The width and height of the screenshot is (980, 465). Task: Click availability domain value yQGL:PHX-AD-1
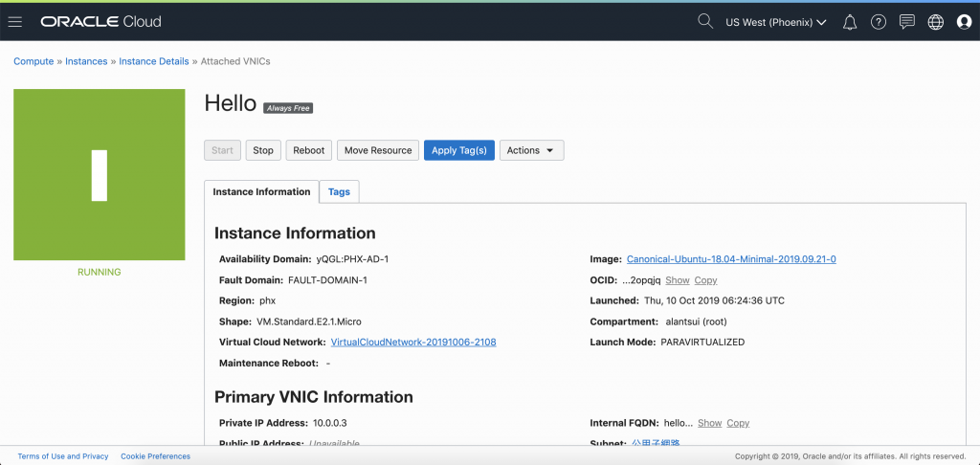pos(352,258)
